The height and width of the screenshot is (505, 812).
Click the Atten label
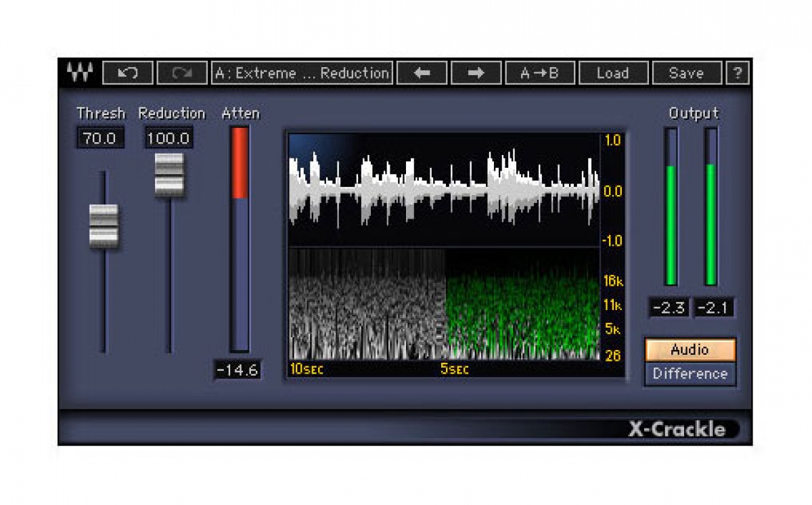240,113
